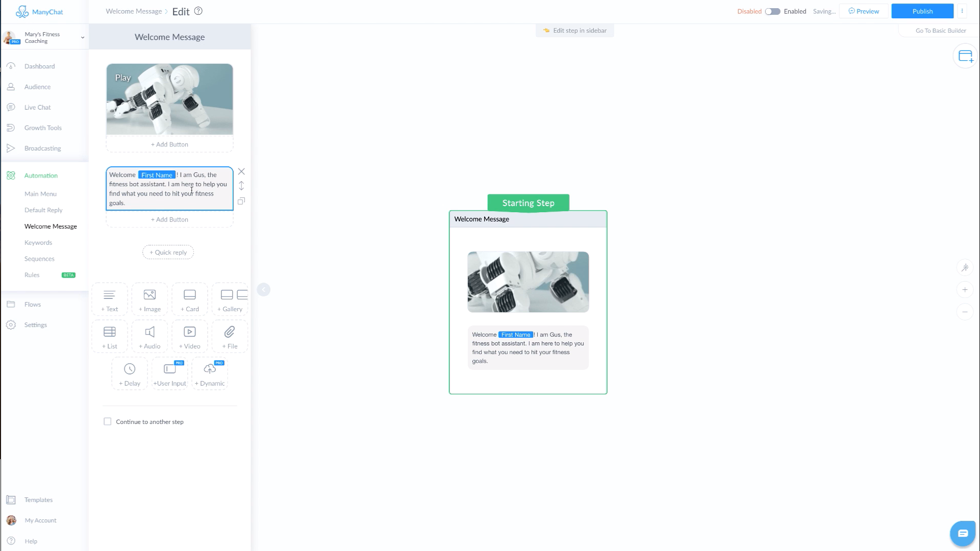This screenshot has height=551, width=980.
Task: Select the robot image in flow card
Action: click(528, 282)
